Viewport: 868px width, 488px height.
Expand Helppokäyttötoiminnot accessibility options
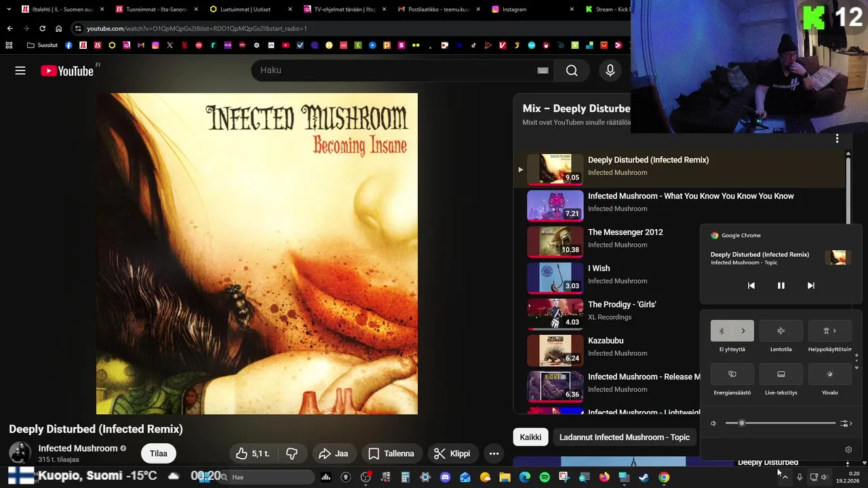pos(830,331)
